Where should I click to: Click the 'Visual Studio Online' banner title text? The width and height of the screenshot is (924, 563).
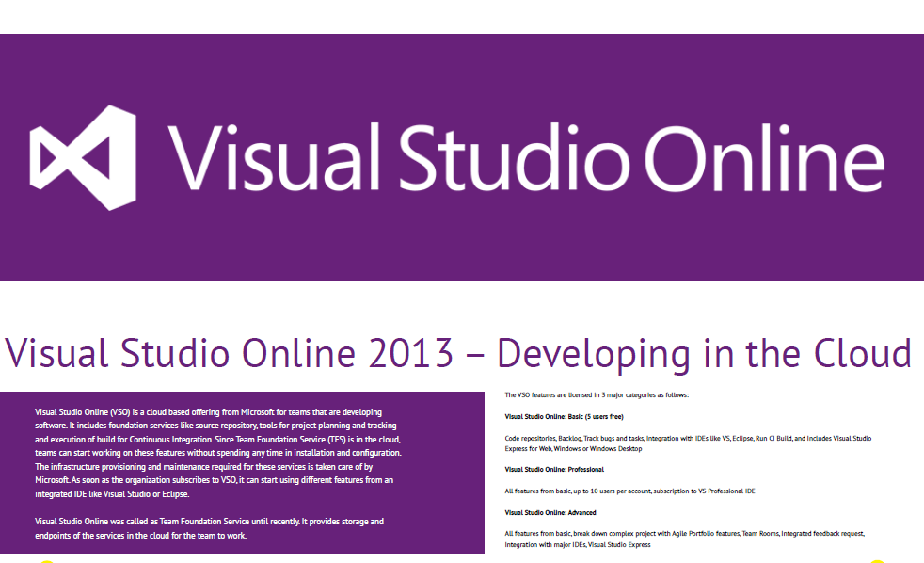point(526,158)
